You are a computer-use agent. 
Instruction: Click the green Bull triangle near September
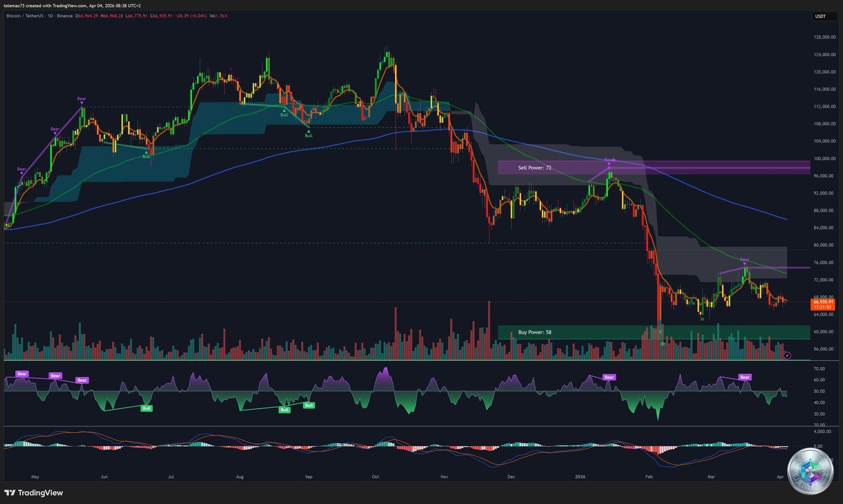[x=309, y=132]
